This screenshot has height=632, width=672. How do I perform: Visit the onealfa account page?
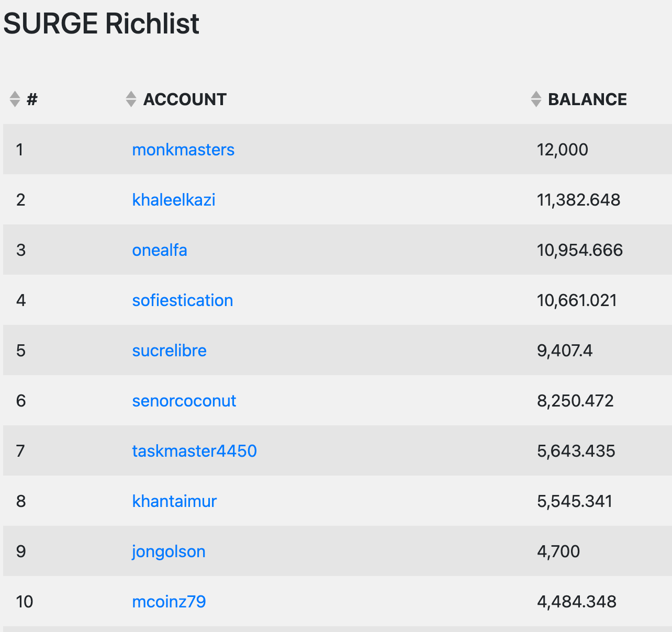160,250
